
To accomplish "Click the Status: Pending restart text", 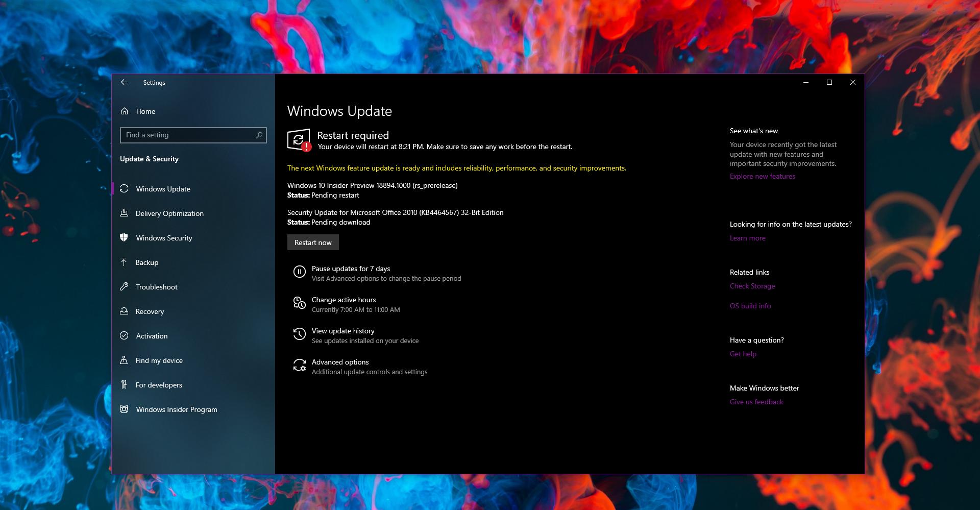I will pyautogui.click(x=323, y=195).
